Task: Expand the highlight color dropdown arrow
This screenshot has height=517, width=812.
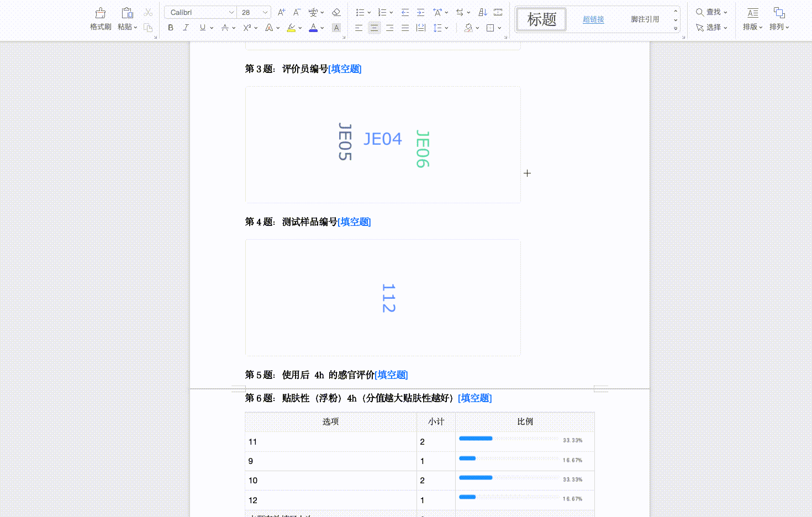Action: [x=300, y=28]
